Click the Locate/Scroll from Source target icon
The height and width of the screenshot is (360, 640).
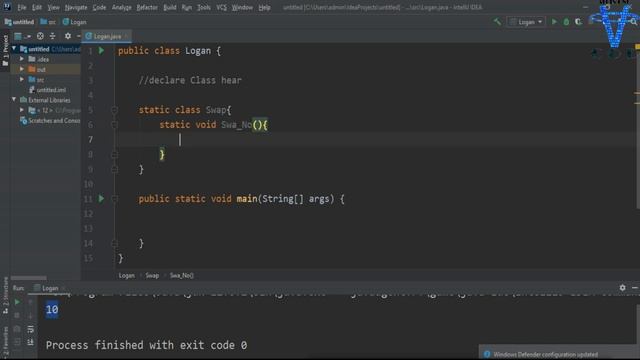pyautogui.click(x=40, y=36)
